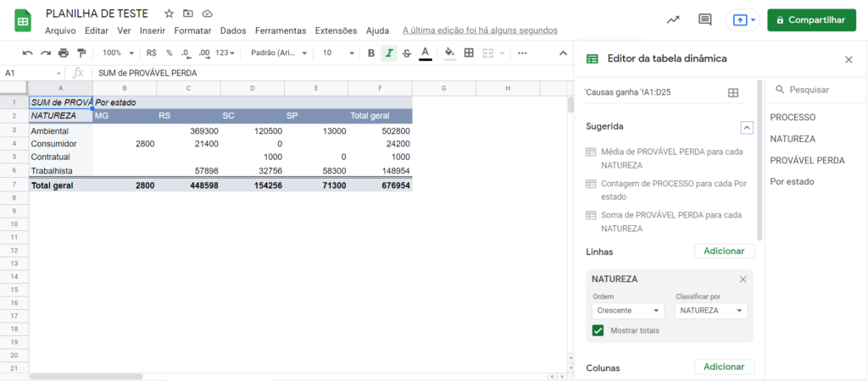Viewport: 868px width, 381px height.
Task: Click the move to folder icon
Action: coord(188,14)
